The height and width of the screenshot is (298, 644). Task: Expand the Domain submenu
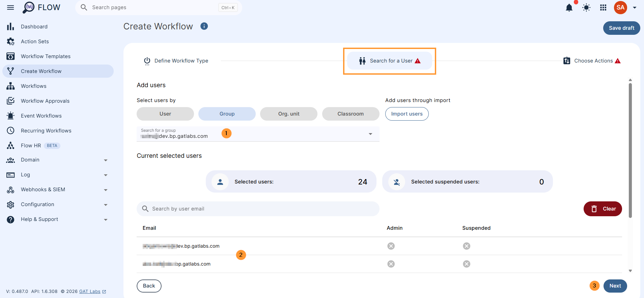tap(106, 160)
